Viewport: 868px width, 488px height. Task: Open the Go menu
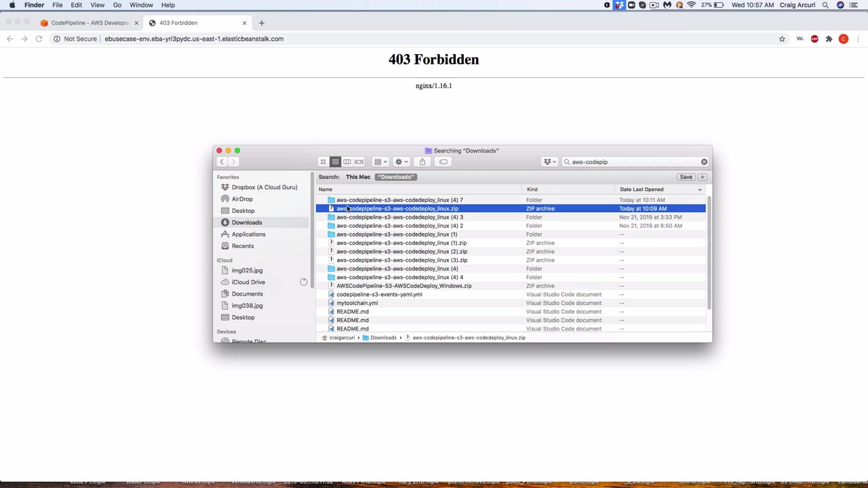click(x=117, y=5)
